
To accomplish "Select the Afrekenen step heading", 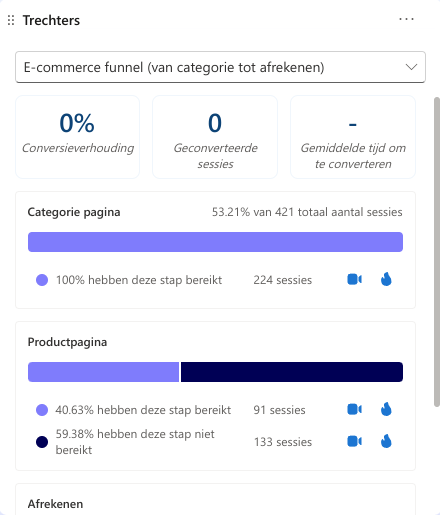I will (55, 504).
